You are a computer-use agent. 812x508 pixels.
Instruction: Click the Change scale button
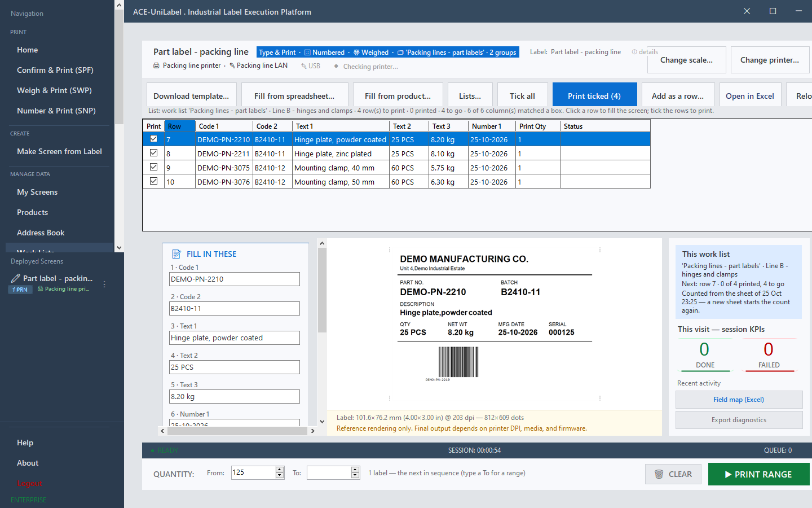pos(686,60)
